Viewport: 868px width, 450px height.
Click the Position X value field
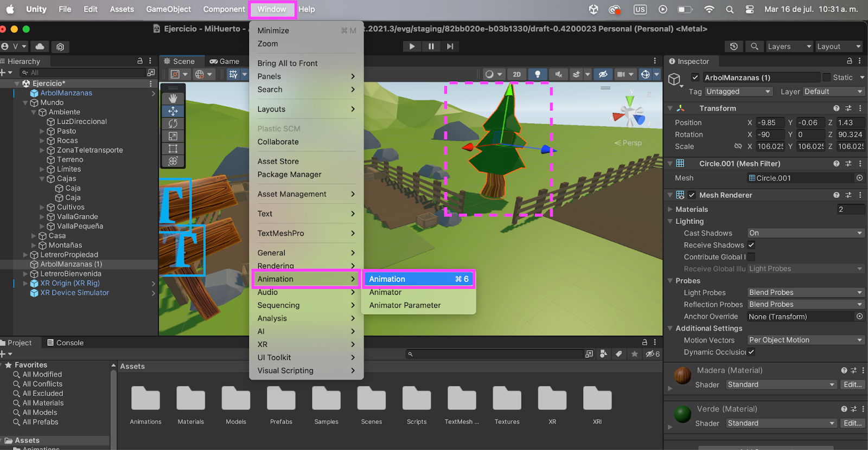pos(770,123)
